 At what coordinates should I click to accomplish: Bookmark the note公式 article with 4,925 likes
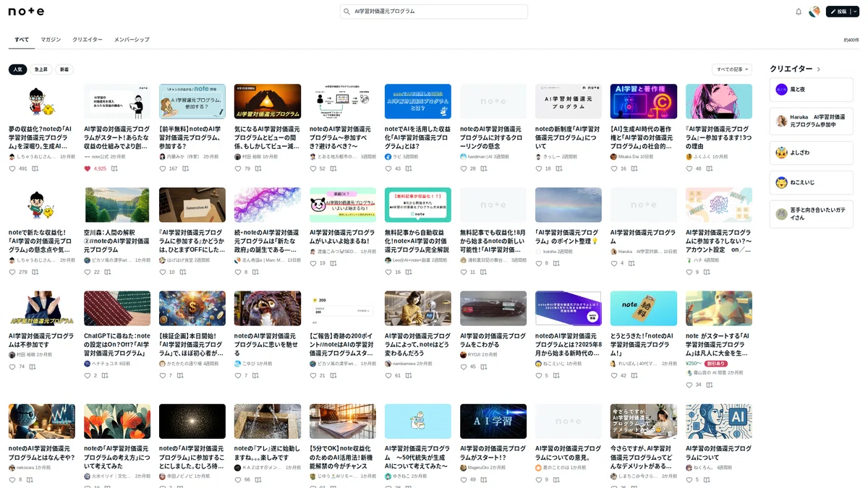114,168
